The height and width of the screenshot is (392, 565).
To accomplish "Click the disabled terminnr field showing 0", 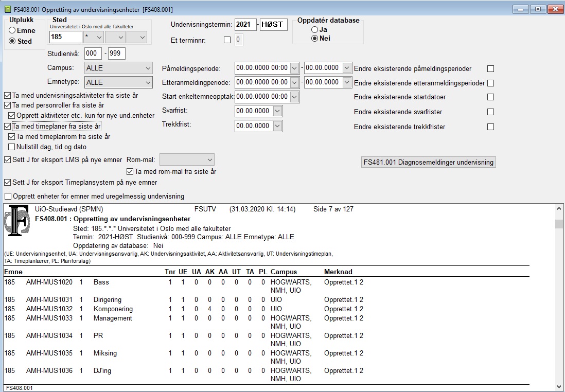I will [x=239, y=40].
